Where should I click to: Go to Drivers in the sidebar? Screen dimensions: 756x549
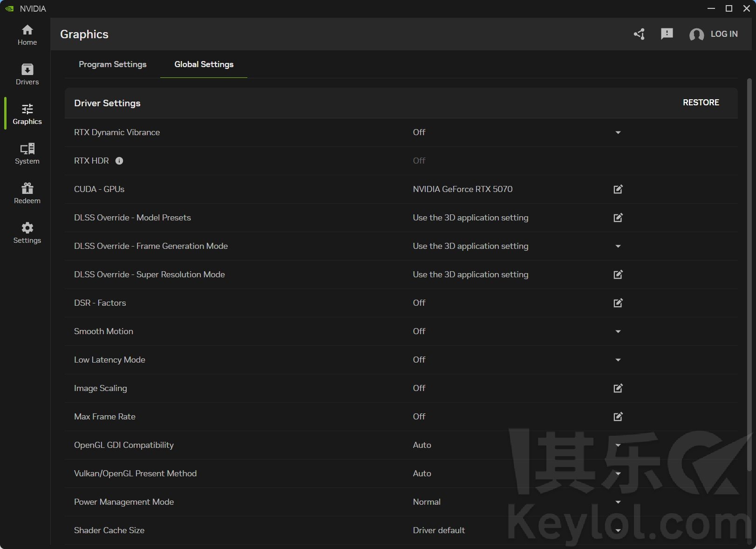click(27, 75)
